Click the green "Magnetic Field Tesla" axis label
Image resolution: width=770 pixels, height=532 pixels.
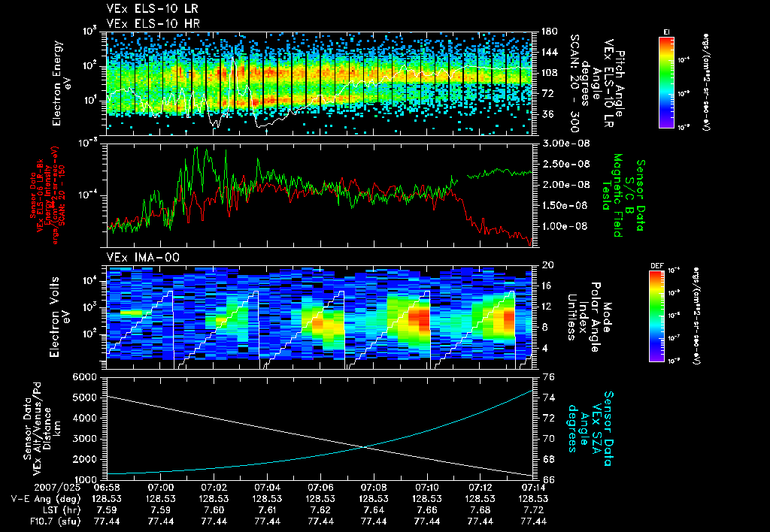pos(612,195)
